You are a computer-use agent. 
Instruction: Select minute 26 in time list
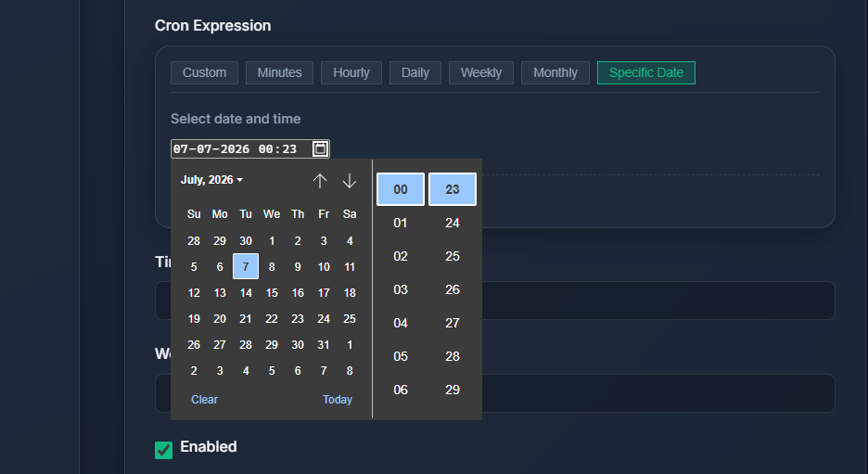click(x=453, y=289)
